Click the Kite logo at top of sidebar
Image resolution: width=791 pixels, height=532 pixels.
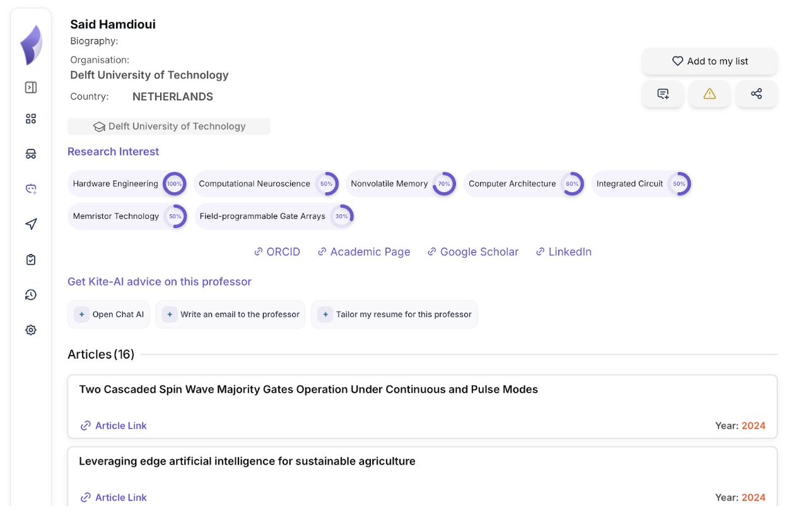(31, 45)
